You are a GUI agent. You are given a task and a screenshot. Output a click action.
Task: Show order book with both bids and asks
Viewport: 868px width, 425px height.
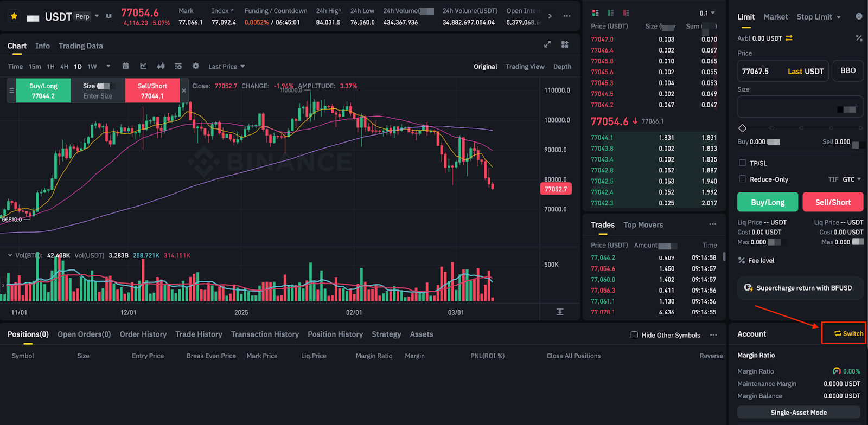tap(596, 12)
